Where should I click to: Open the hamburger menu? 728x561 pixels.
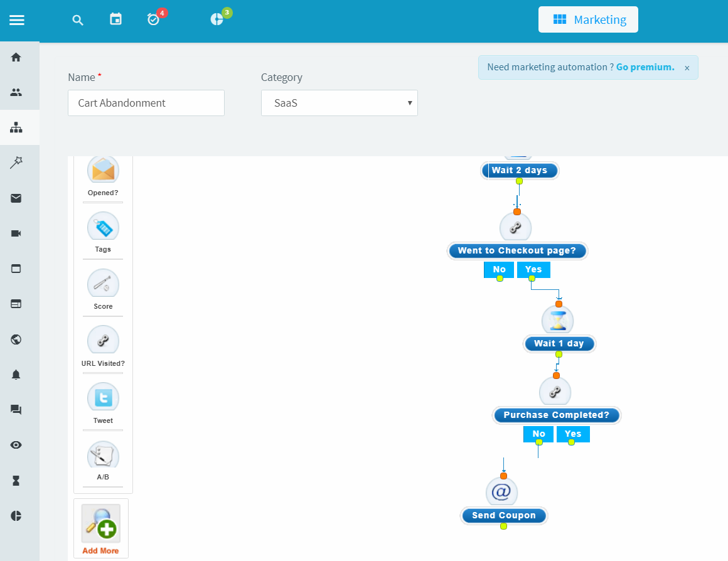point(17,20)
